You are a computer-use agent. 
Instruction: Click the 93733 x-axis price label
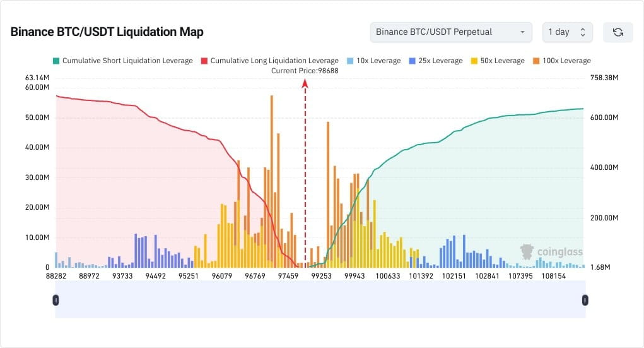(122, 276)
